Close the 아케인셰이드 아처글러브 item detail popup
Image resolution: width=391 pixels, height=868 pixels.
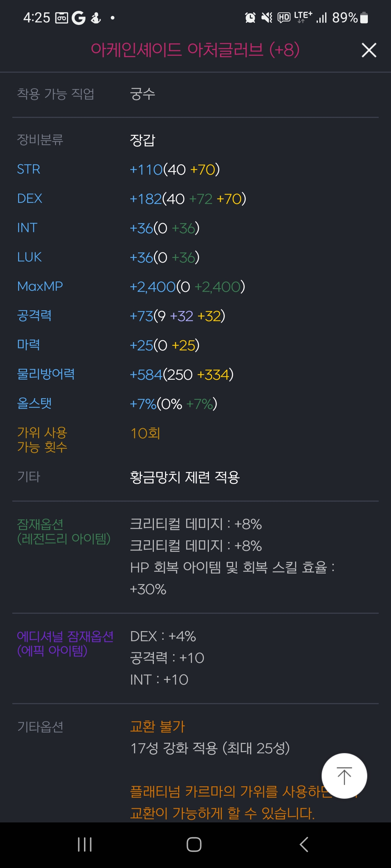[x=369, y=50]
